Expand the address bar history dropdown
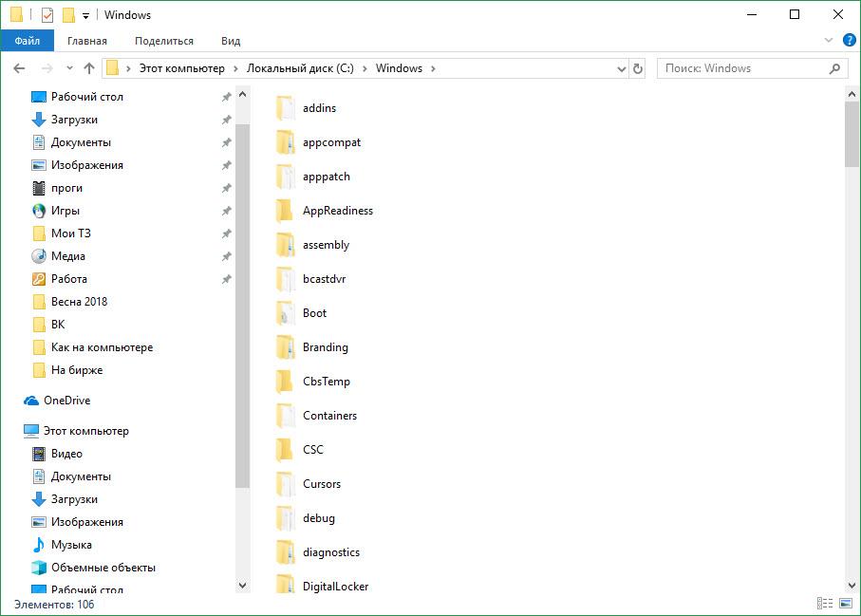 621,68
